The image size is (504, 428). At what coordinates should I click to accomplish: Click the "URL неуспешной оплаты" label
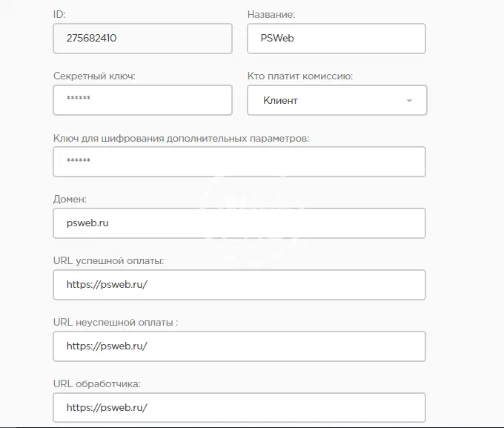115,323
